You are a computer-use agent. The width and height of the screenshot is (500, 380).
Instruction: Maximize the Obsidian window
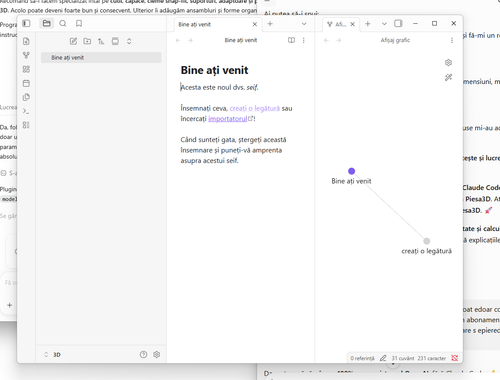point(434,23)
